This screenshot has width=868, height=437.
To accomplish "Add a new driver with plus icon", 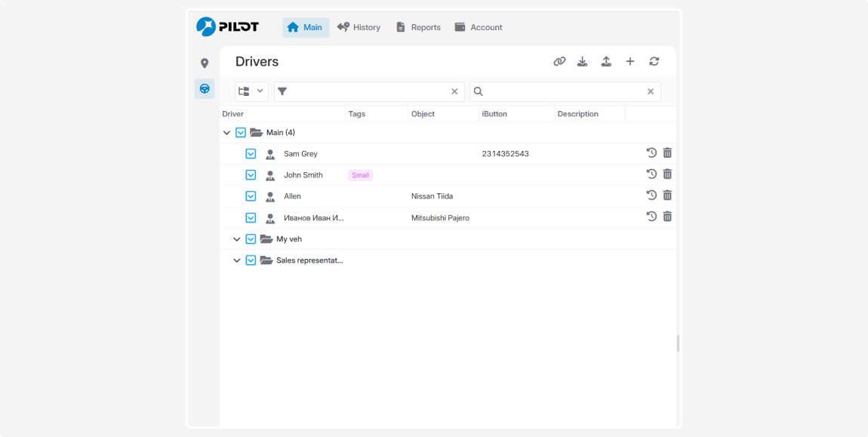I will point(630,62).
